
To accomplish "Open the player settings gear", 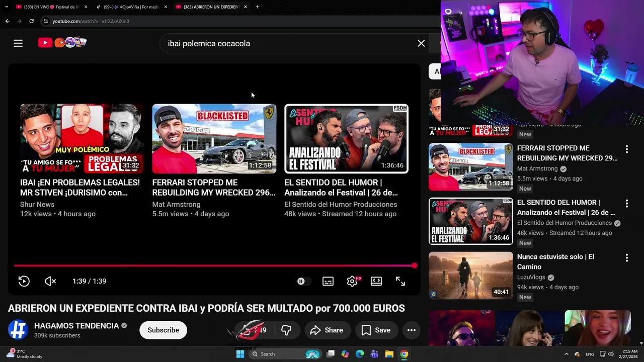I will (352, 281).
